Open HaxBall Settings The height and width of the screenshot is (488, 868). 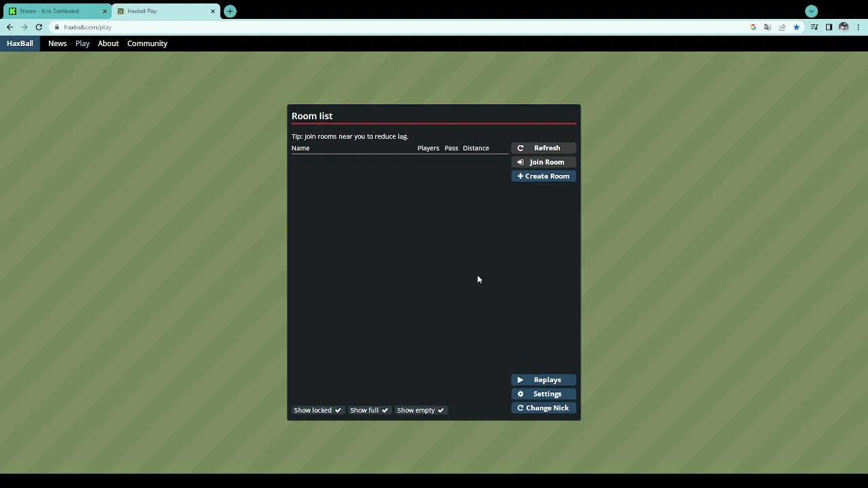coord(543,394)
